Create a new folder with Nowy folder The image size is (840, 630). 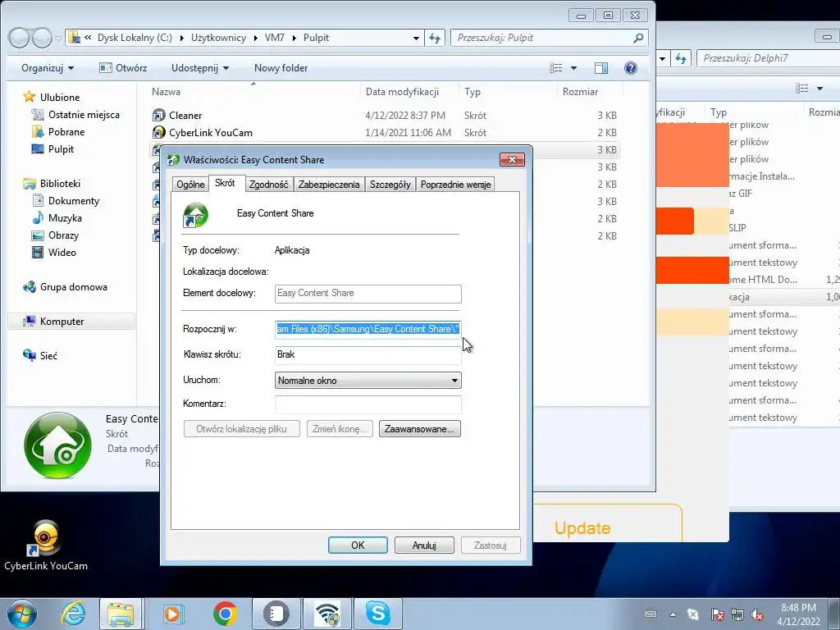pyautogui.click(x=281, y=68)
